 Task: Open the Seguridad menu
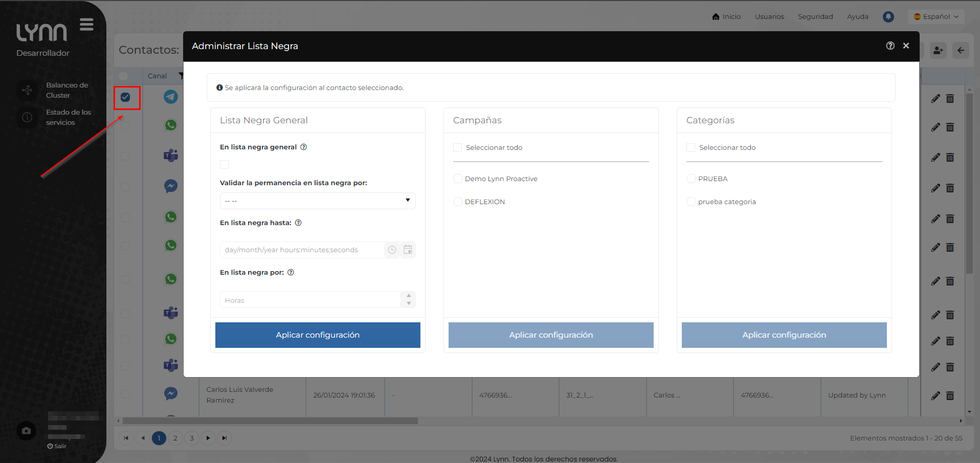815,16
